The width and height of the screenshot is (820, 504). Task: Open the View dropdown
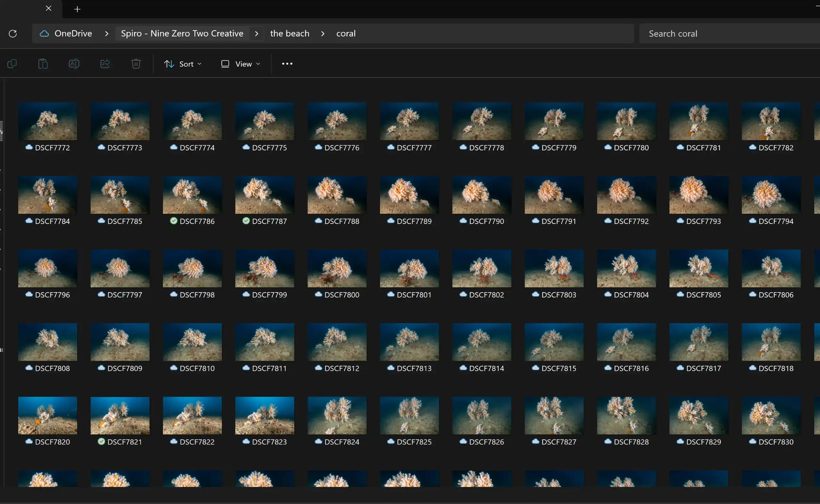[x=240, y=64]
